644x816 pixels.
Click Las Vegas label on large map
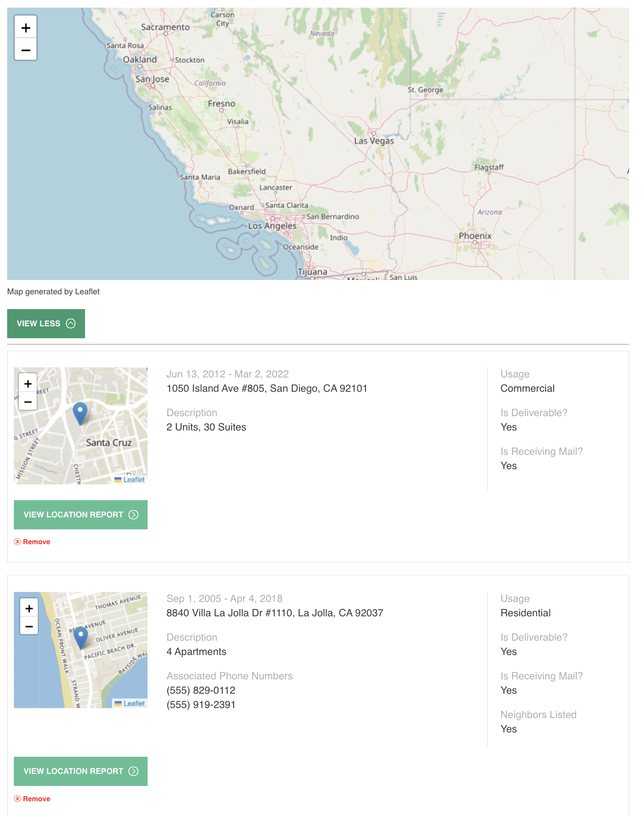point(374,141)
